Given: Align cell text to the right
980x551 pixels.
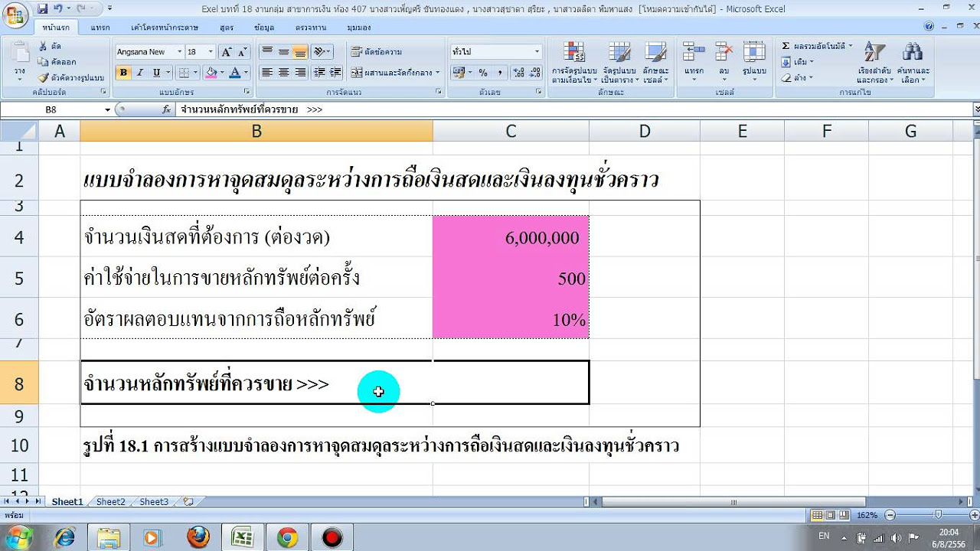Looking at the screenshot, I should (300, 73).
